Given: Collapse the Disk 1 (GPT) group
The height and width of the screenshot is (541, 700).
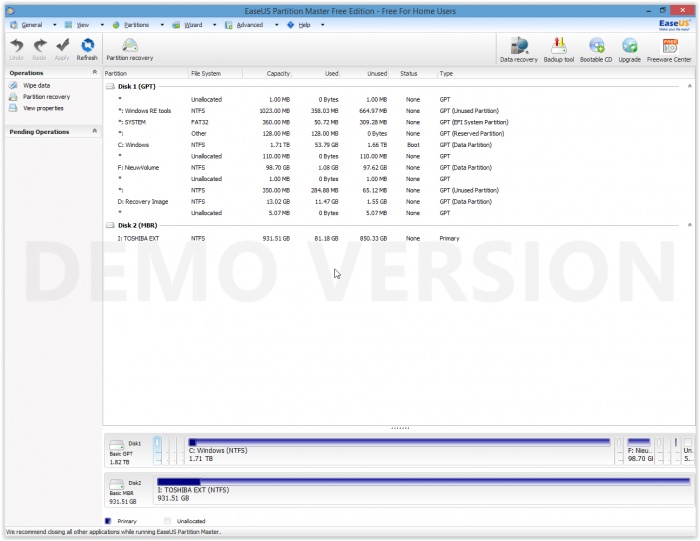Looking at the screenshot, I should [690, 86].
